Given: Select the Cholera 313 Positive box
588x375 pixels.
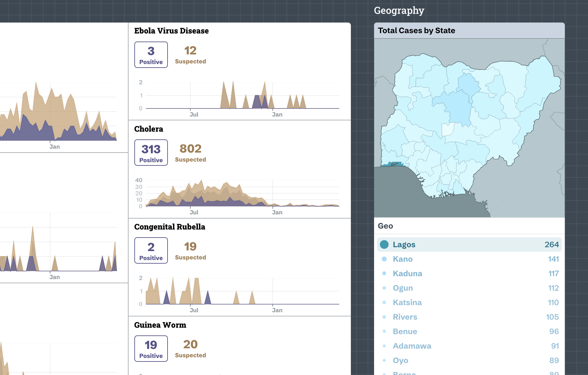Looking at the screenshot, I should (151, 153).
